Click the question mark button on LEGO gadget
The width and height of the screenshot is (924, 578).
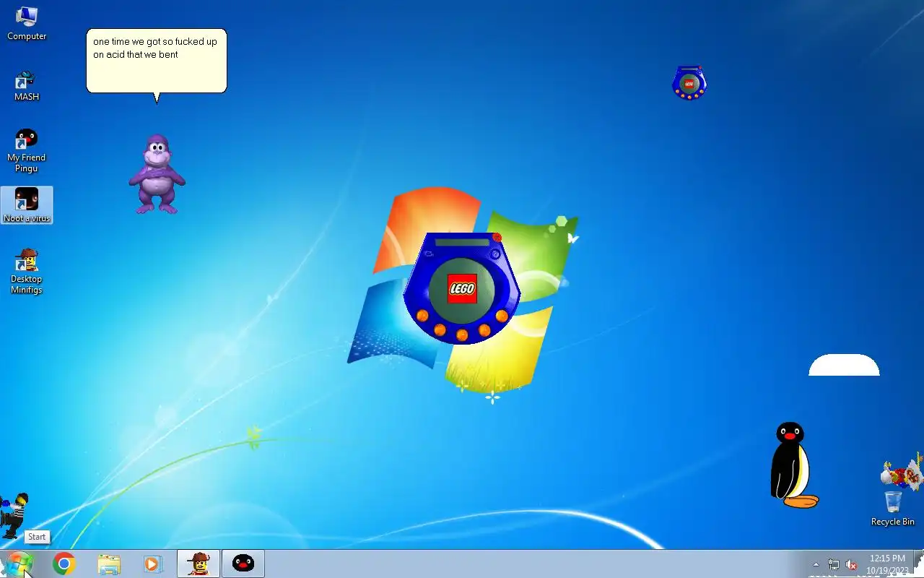click(x=495, y=254)
